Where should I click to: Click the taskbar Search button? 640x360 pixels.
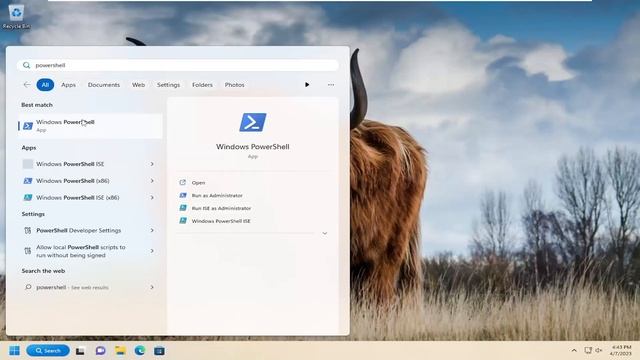48,351
